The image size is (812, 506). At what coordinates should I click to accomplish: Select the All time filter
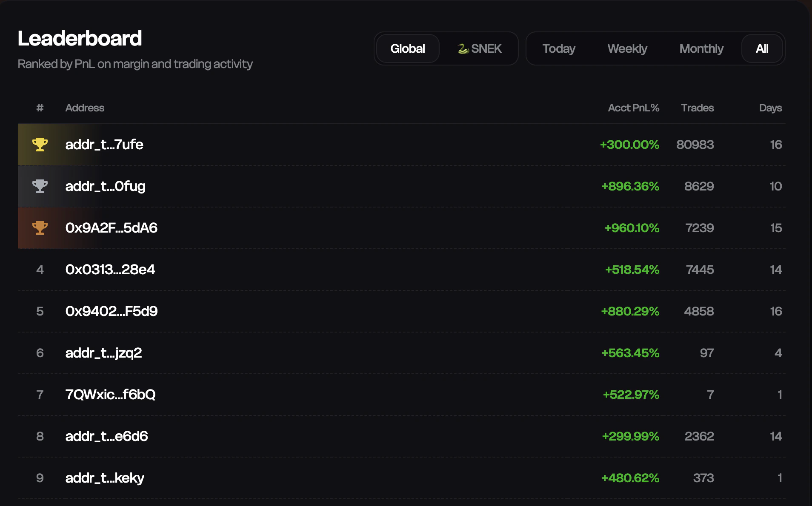pos(762,48)
